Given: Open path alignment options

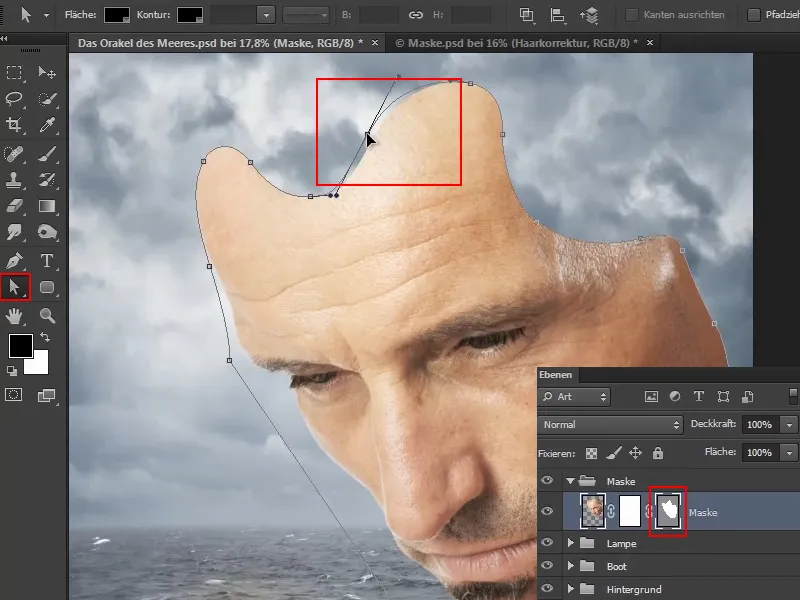Looking at the screenshot, I should pyautogui.click(x=557, y=15).
